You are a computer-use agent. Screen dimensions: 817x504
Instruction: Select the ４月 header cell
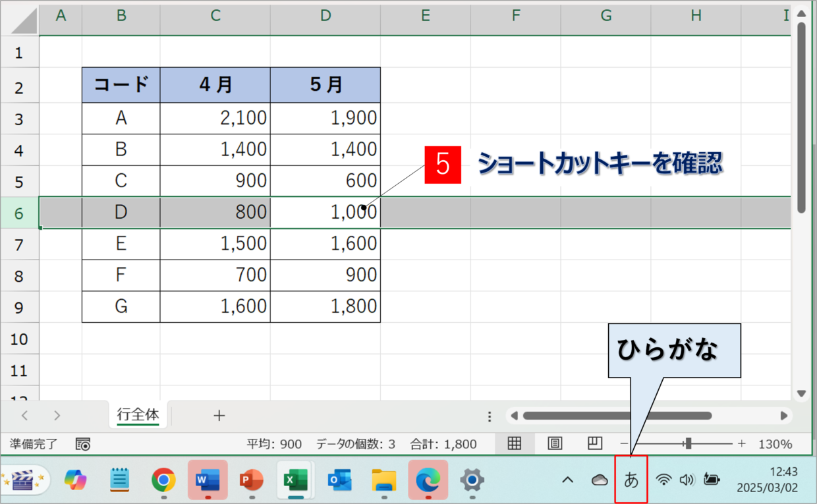(x=215, y=85)
